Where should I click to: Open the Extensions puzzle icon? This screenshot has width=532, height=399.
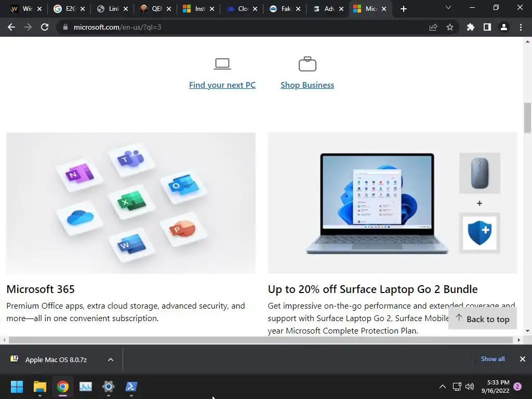coord(470,27)
